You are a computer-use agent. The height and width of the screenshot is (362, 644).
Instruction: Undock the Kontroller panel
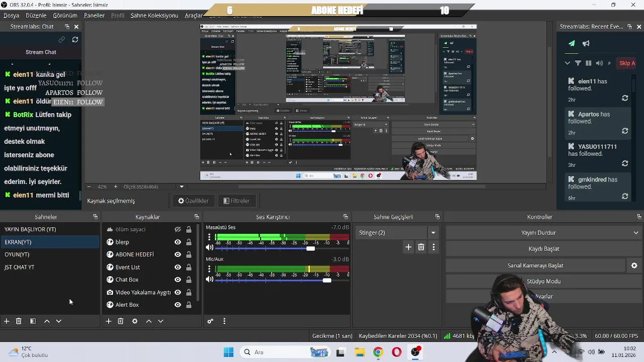point(639,217)
